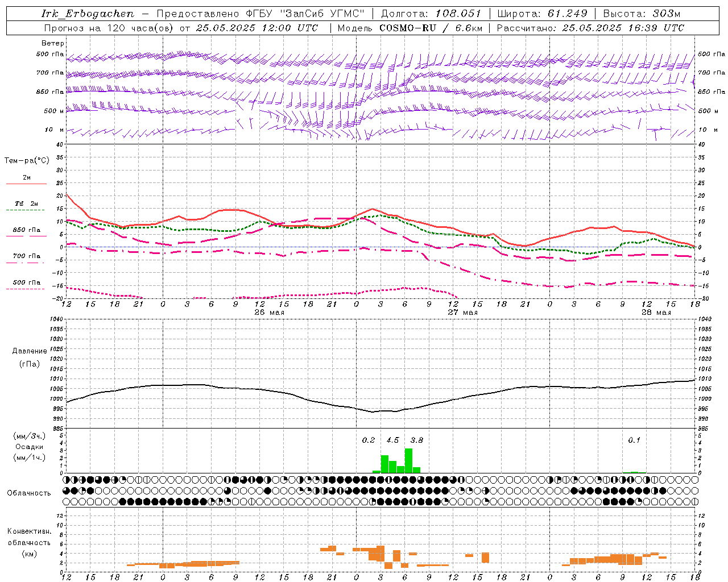Click the latitude value "61.249"

tap(567, 14)
